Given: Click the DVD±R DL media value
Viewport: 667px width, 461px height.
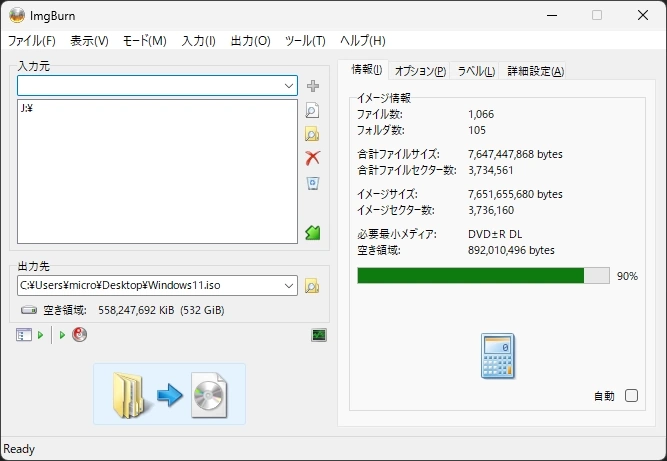Looking at the screenshot, I should point(495,234).
